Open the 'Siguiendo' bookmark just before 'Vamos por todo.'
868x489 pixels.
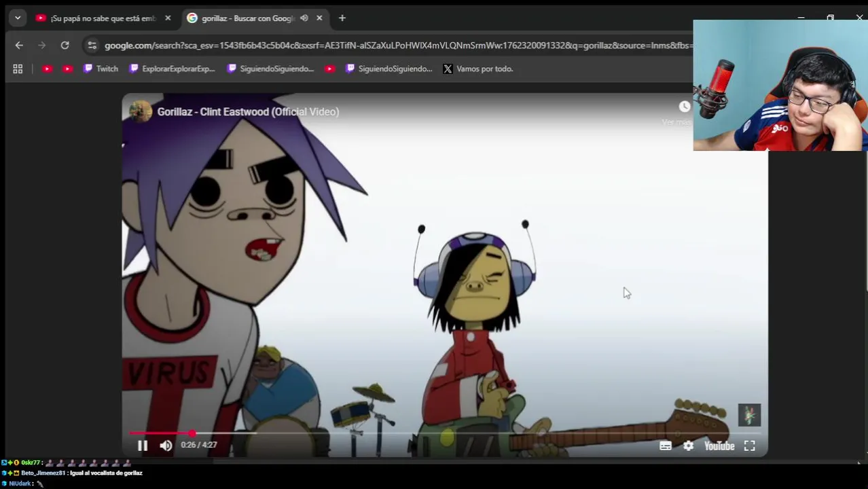coord(388,69)
